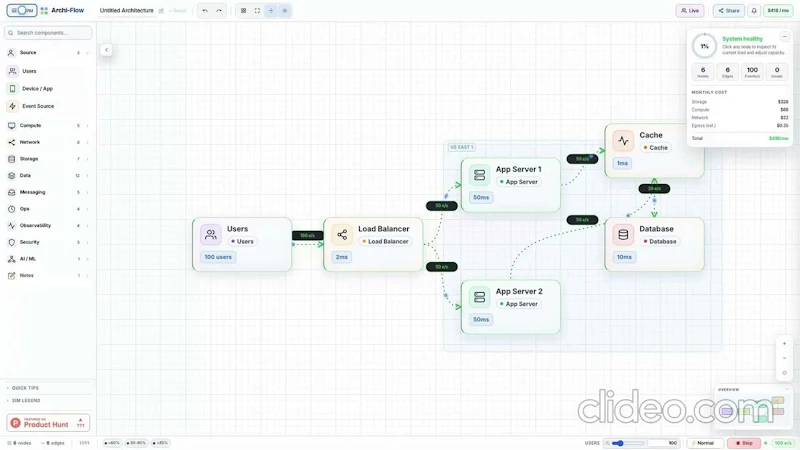This screenshot has width=800, height=450.
Task: Click the 100 e/s throughput badge
Action: pos(783,443)
